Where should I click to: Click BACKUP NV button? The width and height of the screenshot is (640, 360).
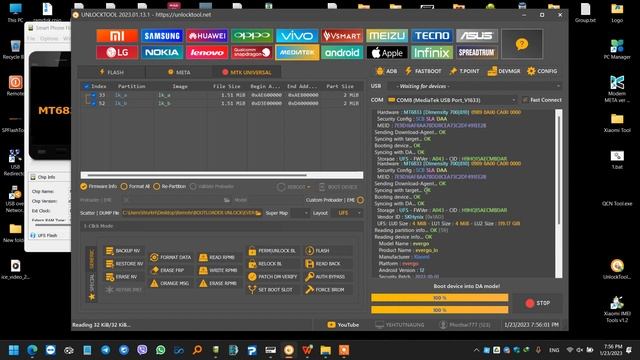[x=123, y=251]
